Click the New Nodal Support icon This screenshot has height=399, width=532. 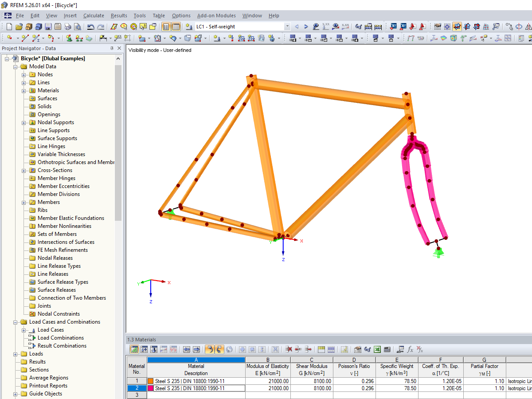pos(69,38)
